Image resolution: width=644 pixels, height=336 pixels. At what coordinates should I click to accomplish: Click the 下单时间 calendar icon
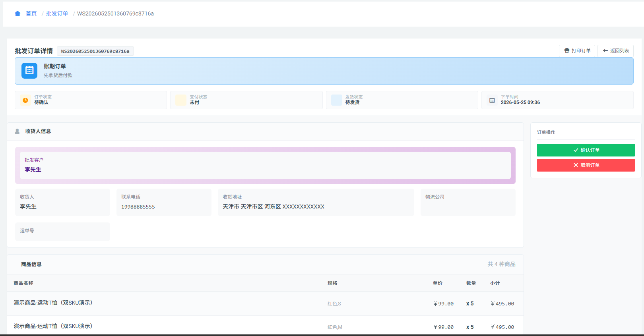492,100
